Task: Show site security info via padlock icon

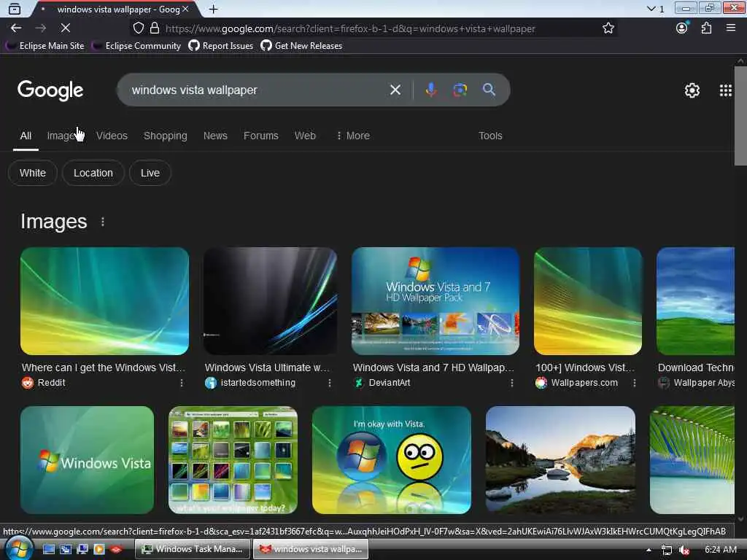Action: click(x=155, y=28)
